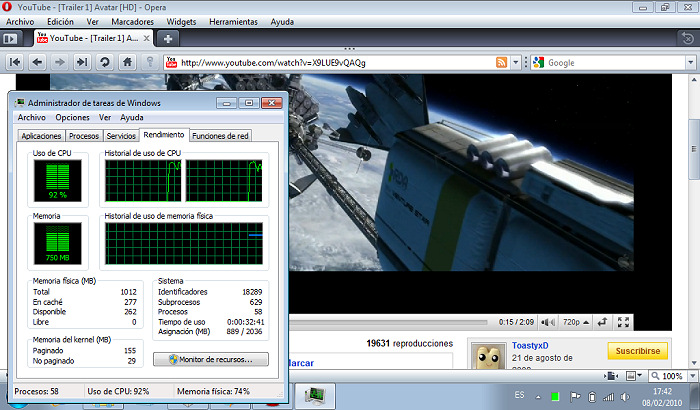Open the closed tabs trash icon

[x=685, y=38]
